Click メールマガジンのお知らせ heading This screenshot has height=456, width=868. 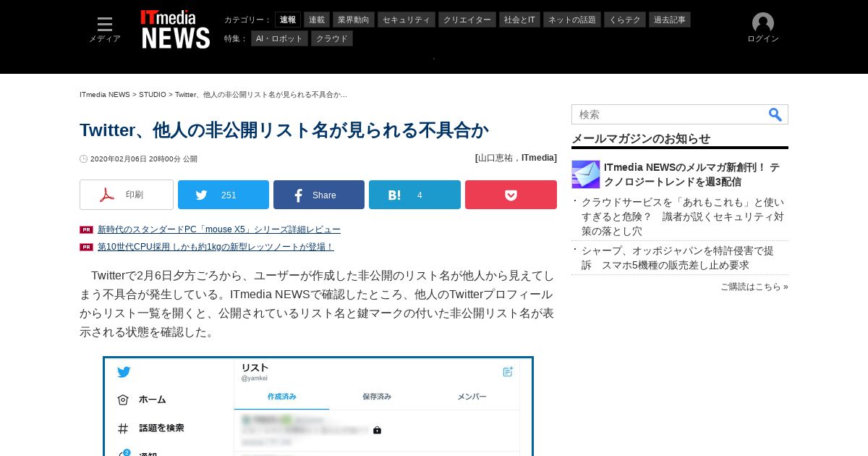pos(641,139)
